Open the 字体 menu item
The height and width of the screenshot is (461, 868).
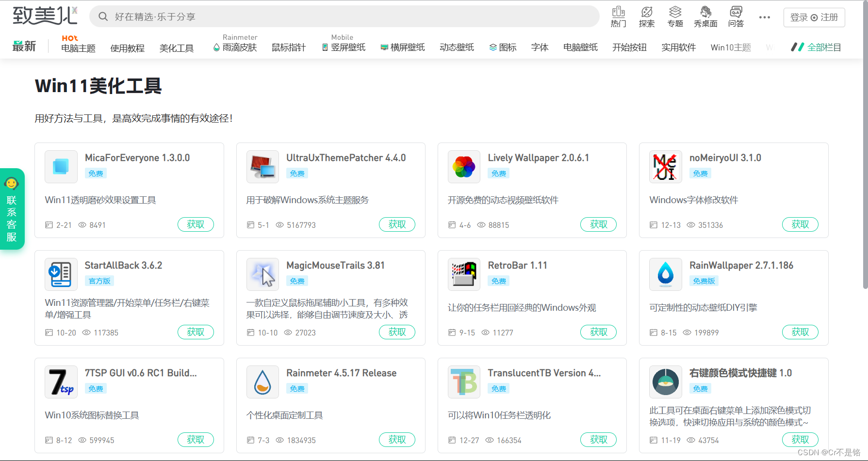tap(540, 47)
